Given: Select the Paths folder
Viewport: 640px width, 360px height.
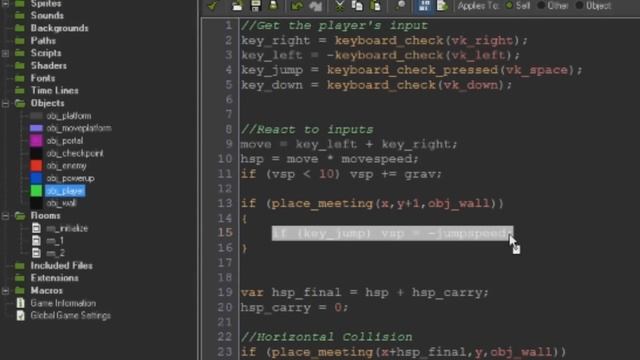Looking at the screenshot, I should tap(43, 41).
